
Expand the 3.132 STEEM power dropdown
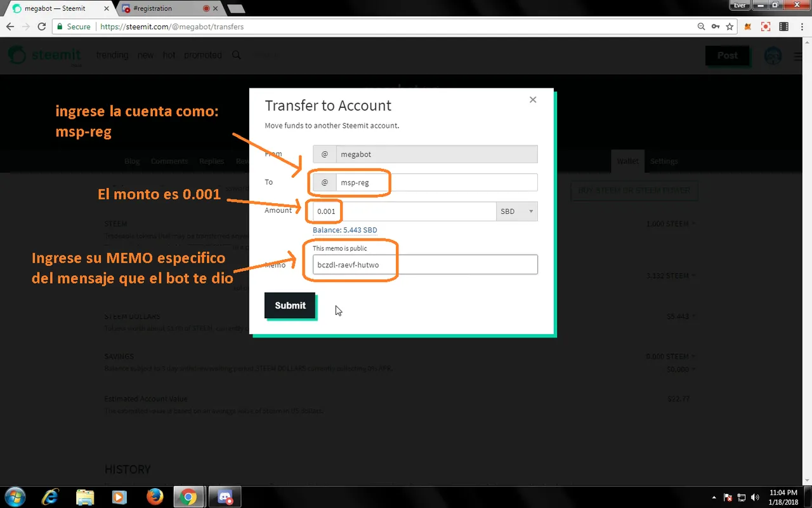pyautogui.click(x=670, y=276)
